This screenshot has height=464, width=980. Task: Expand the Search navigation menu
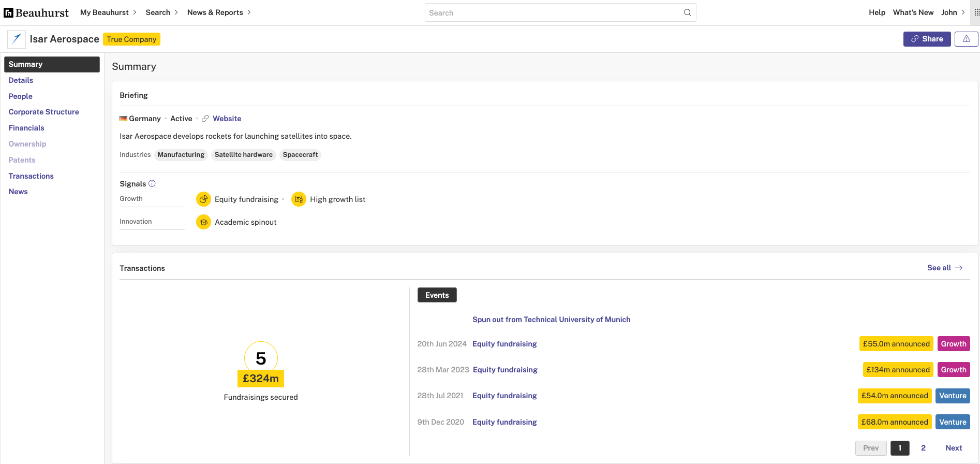[x=161, y=12]
